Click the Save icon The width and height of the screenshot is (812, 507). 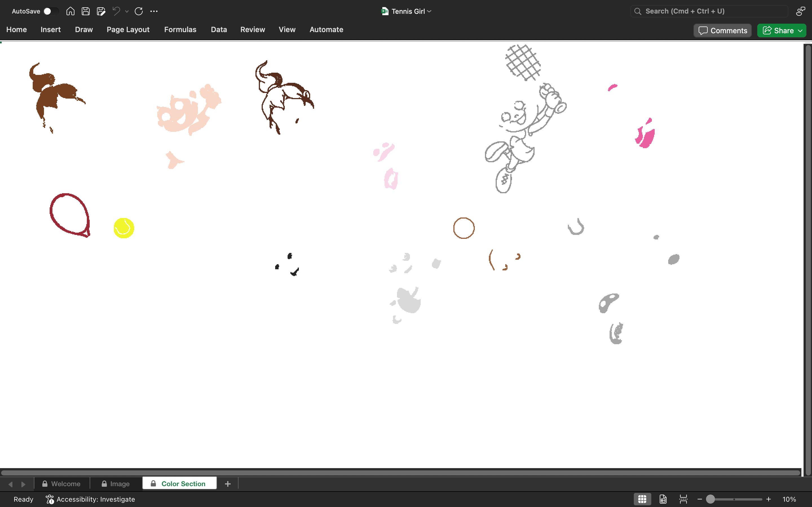(x=85, y=11)
